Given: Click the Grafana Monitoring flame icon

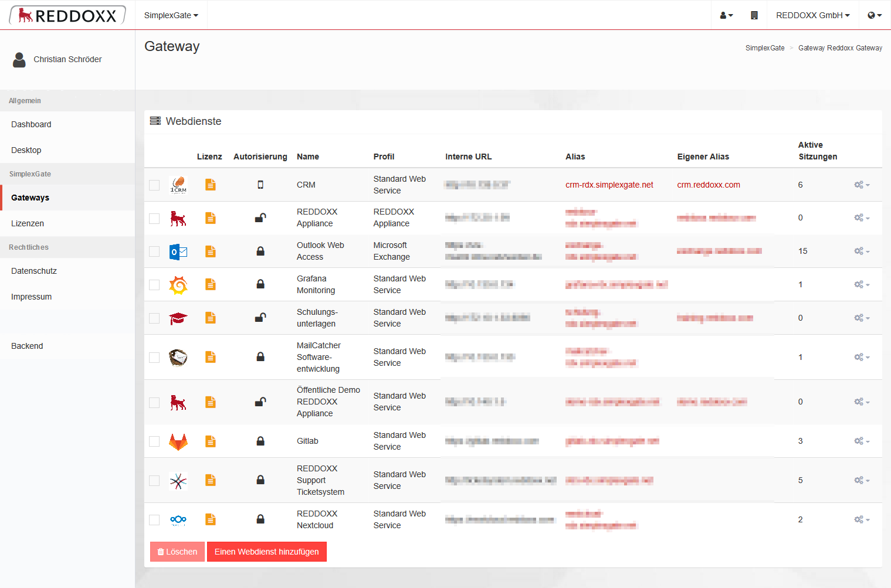Looking at the screenshot, I should (178, 285).
